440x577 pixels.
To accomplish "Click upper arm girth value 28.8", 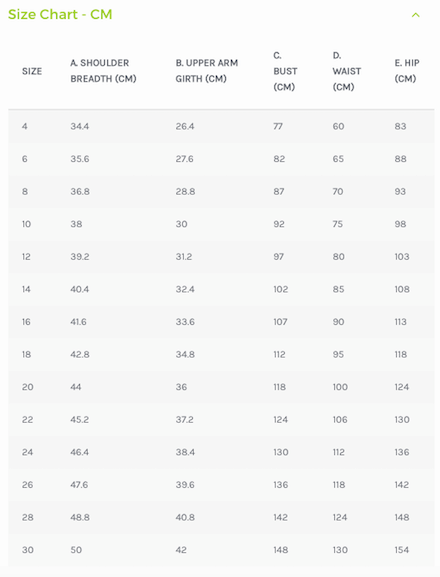I will (185, 192).
